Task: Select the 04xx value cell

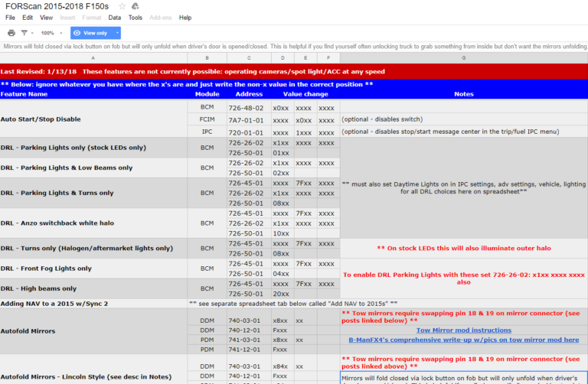Action: tap(283, 274)
